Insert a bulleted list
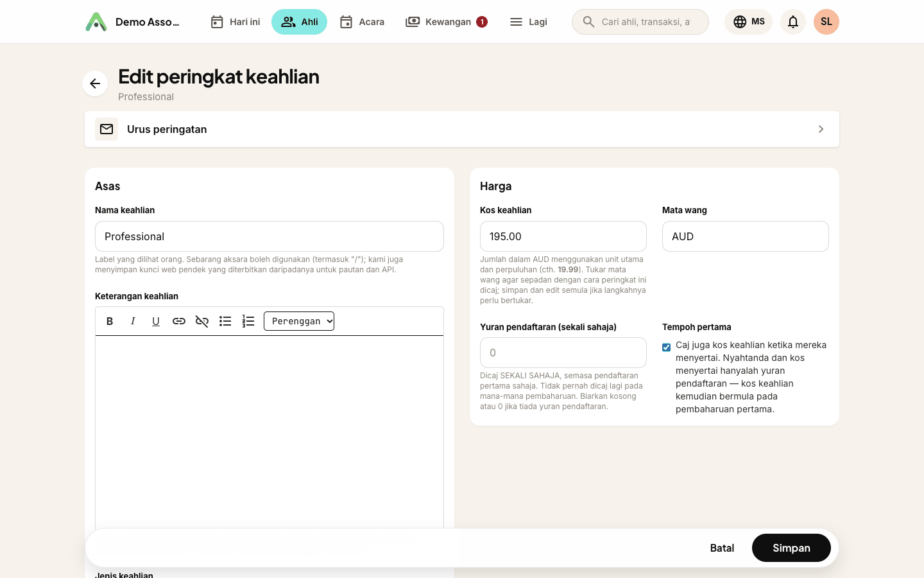924x578 pixels. pos(225,321)
